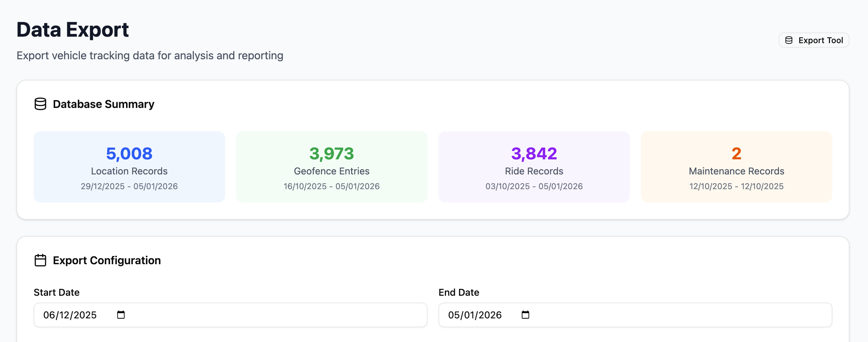This screenshot has height=342, width=868.
Task: Click the Export Configuration heading text
Action: (x=107, y=260)
